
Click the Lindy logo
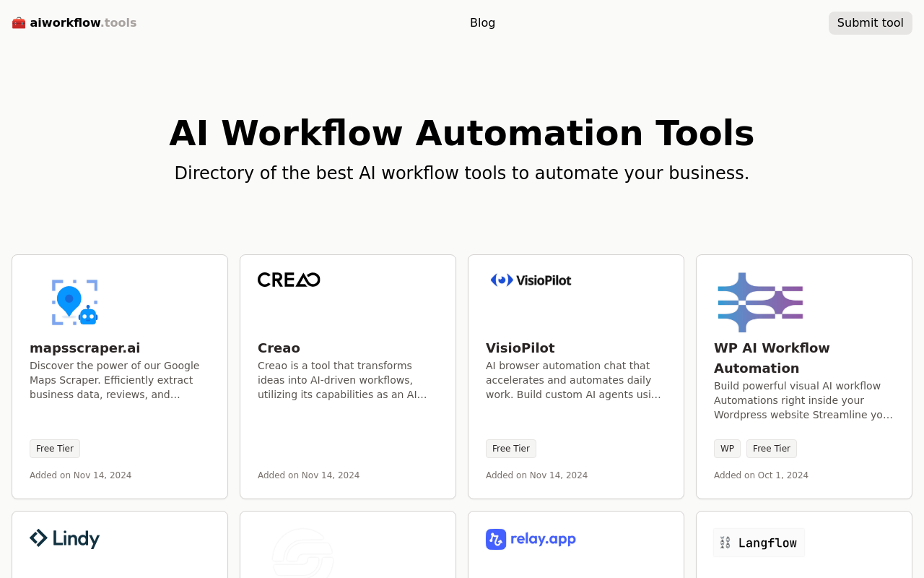click(x=65, y=539)
